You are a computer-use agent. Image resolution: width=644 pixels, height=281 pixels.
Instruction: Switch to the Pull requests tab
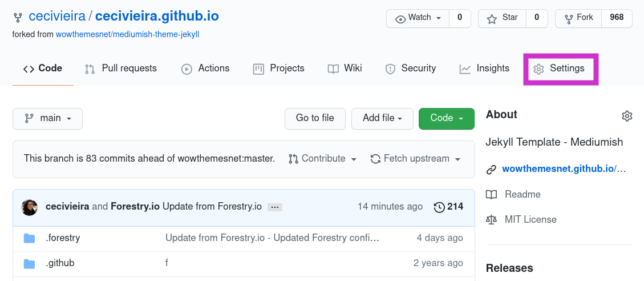click(121, 69)
